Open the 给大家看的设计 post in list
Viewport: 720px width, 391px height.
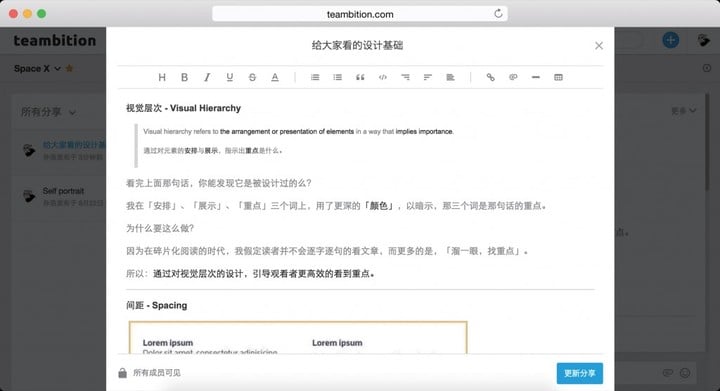point(74,145)
